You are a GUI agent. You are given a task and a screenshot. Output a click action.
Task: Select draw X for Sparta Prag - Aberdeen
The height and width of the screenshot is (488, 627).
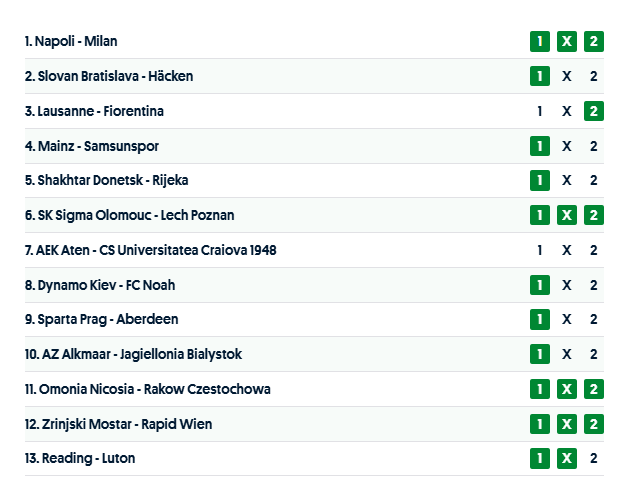566,319
